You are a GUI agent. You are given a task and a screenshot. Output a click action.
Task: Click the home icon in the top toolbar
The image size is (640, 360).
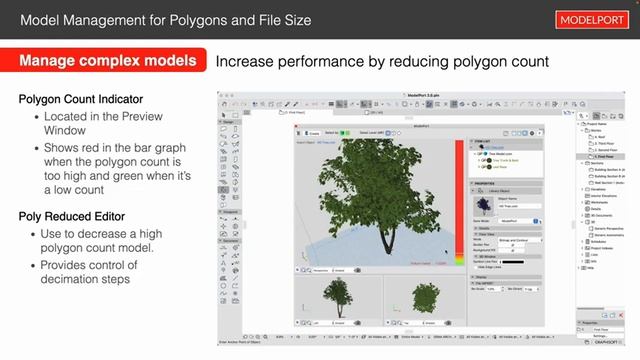coord(224,104)
